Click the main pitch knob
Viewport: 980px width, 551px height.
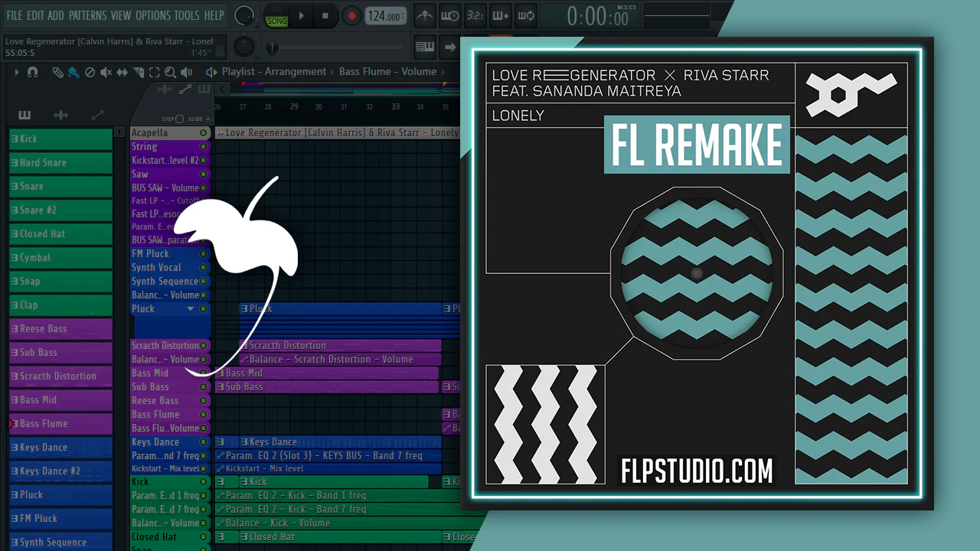243,47
